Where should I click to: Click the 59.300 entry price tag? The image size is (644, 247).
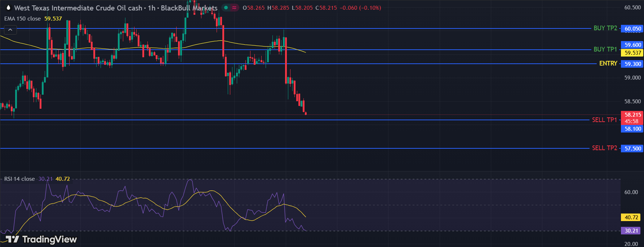point(632,64)
